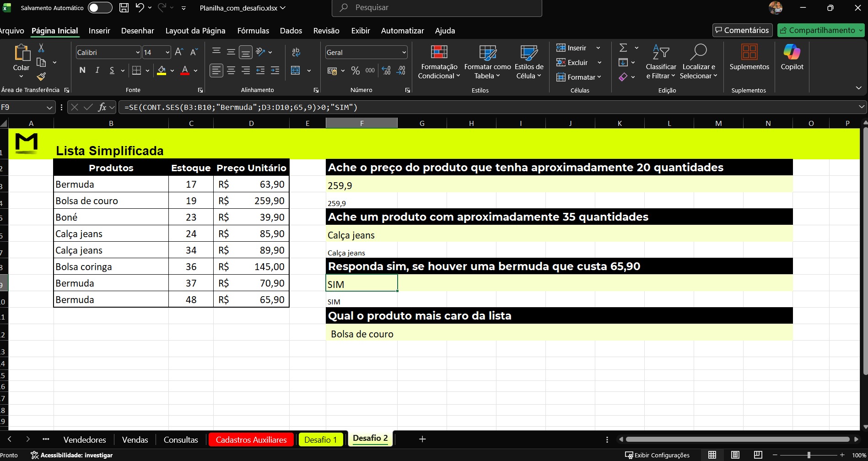Increase the indent level

[x=275, y=71]
